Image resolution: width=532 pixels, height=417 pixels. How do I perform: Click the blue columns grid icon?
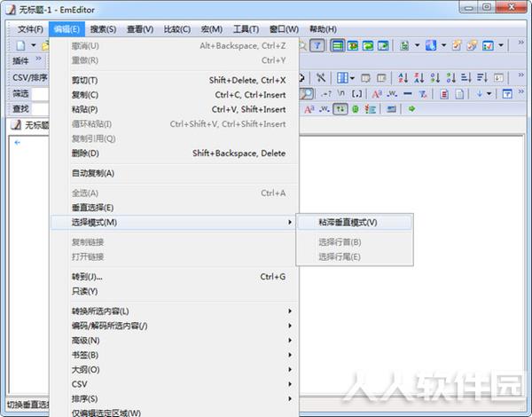pos(342,78)
